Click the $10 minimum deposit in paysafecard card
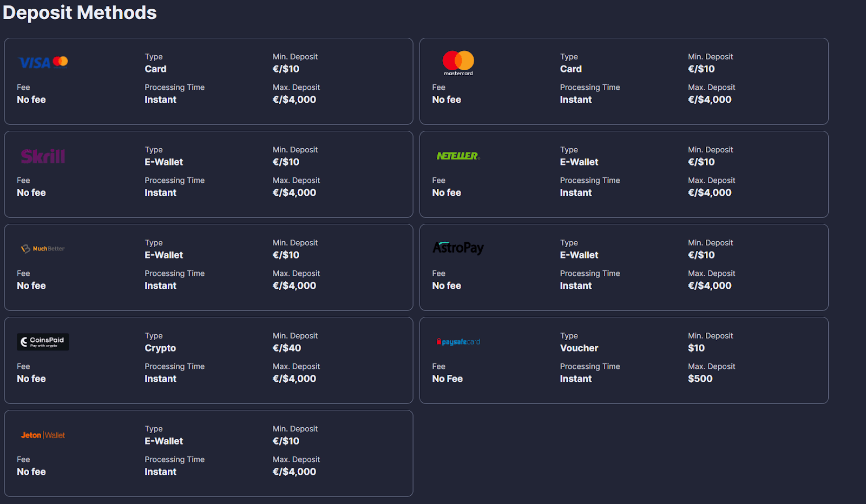 [x=696, y=348]
